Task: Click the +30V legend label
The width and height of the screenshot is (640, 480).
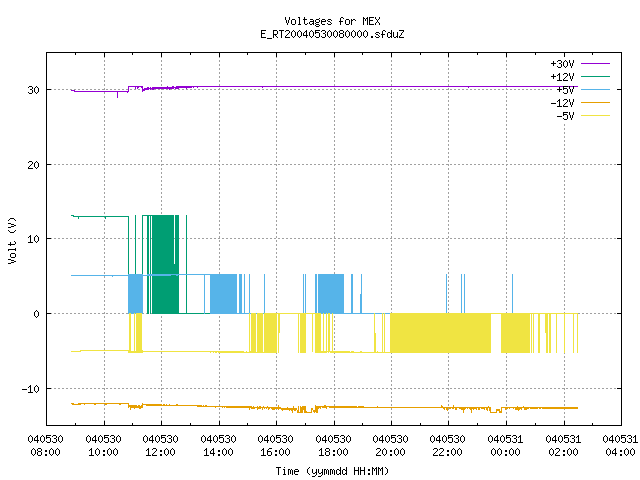Action: tap(562, 64)
